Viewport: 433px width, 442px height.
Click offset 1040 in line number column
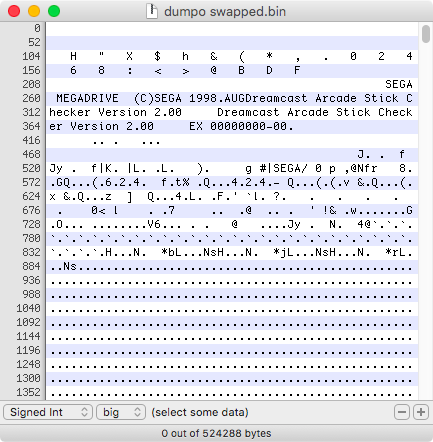click(28, 308)
